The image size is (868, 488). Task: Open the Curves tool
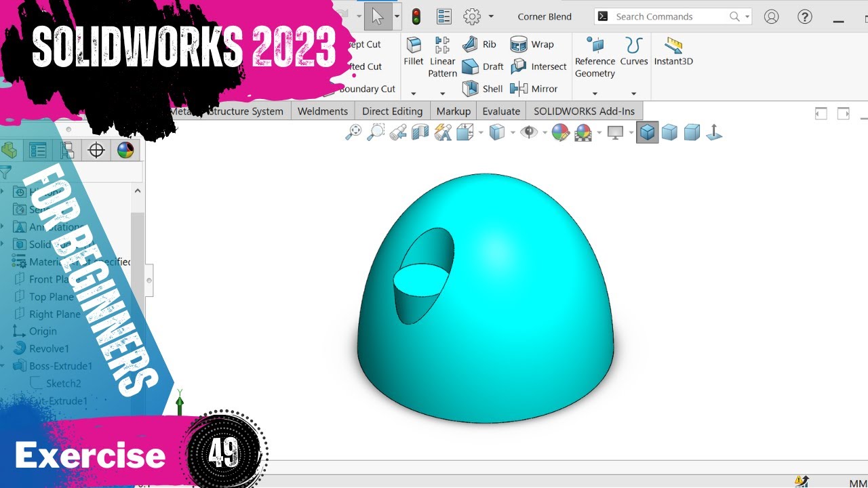click(634, 52)
